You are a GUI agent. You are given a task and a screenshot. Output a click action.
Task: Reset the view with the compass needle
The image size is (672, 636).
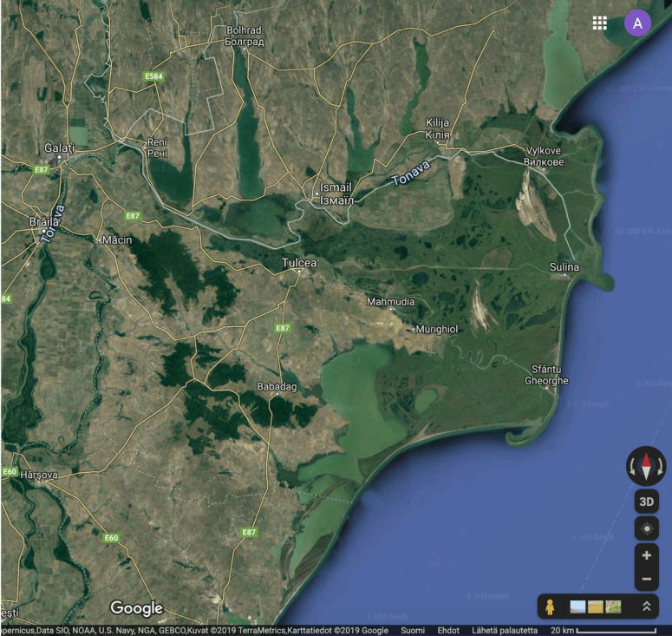[646, 467]
